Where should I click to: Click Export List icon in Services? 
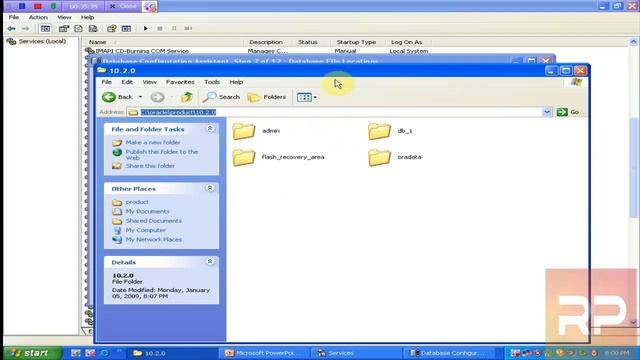[93, 29]
